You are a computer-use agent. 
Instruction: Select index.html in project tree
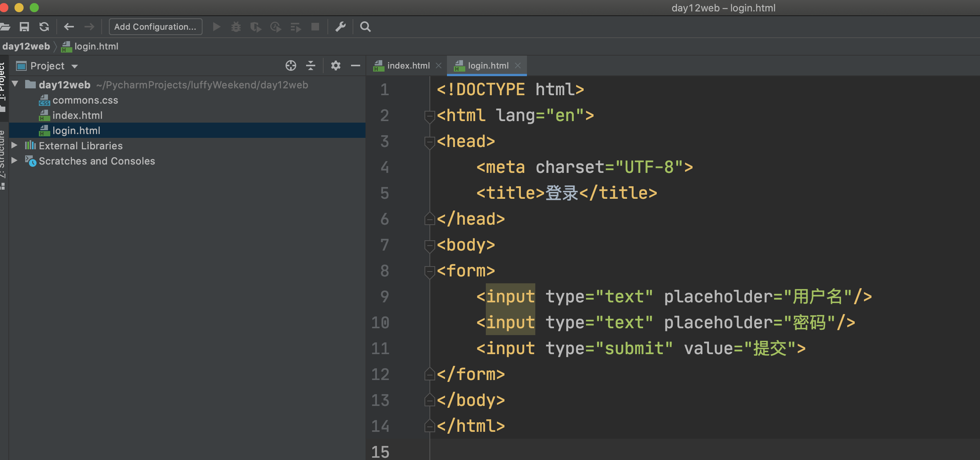(77, 115)
